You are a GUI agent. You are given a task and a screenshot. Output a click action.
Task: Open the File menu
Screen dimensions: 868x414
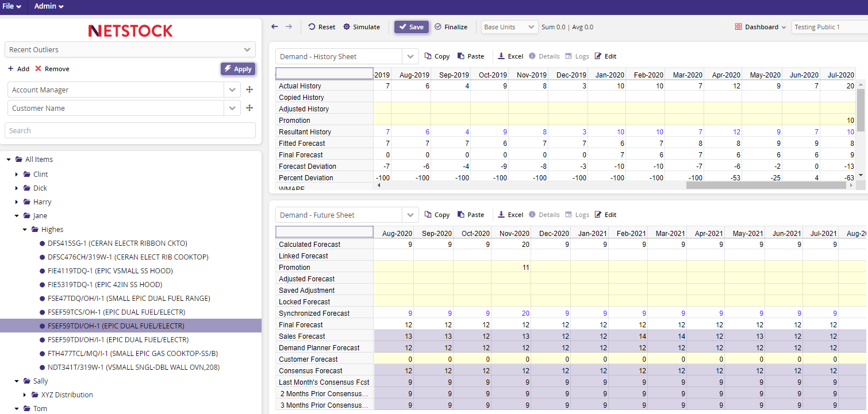[11, 6]
